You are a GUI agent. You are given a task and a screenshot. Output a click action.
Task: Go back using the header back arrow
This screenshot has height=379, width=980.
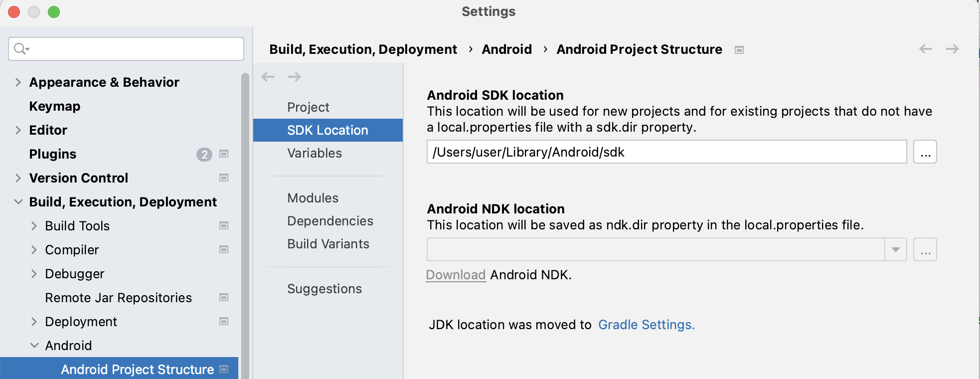pyautogui.click(x=926, y=49)
